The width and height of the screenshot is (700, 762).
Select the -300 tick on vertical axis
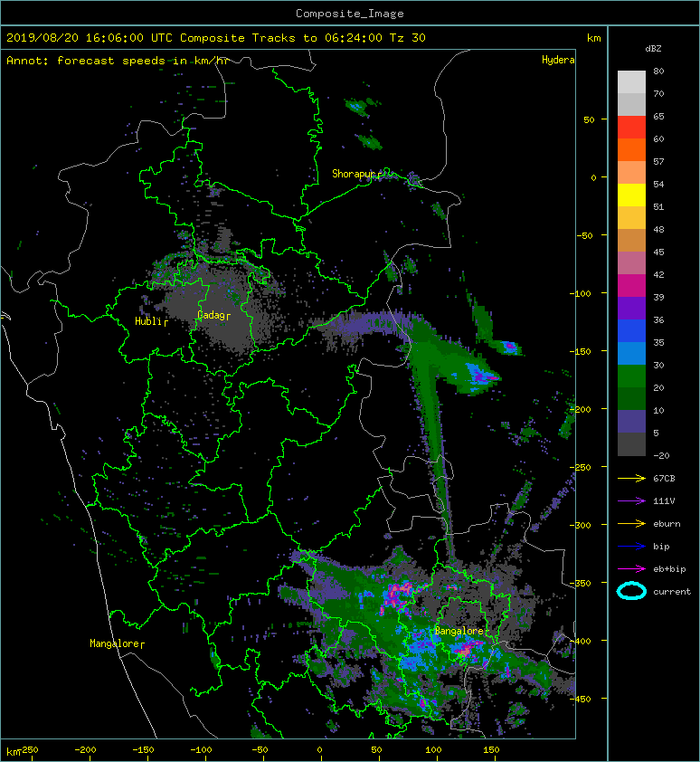click(581, 525)
